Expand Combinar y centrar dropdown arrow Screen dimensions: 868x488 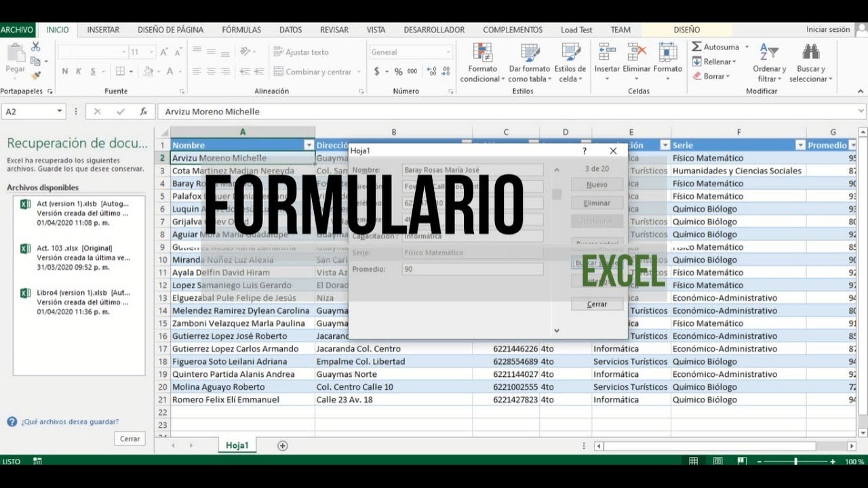coord(357,72)
